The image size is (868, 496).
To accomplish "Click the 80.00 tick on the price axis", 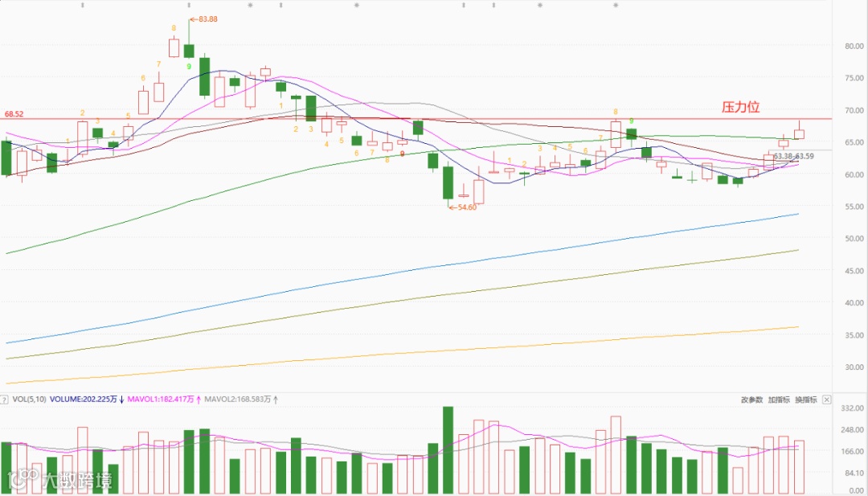I will (x=853, y=47).
